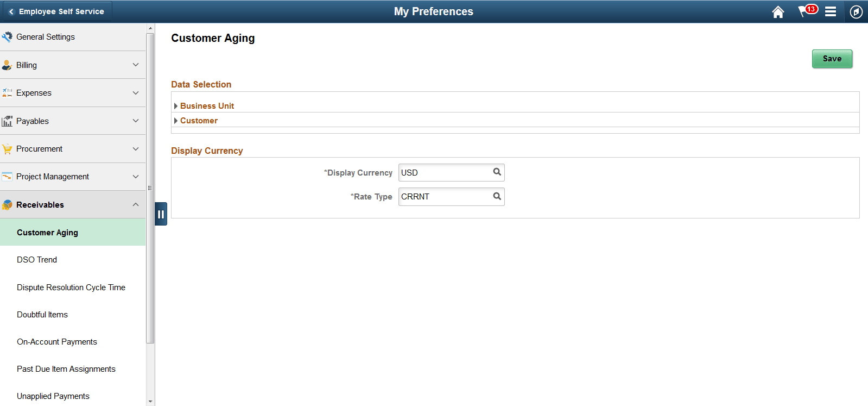868x406 pixels.
Task: Open the DSO Trend preferences page
Action: (37, 259)
